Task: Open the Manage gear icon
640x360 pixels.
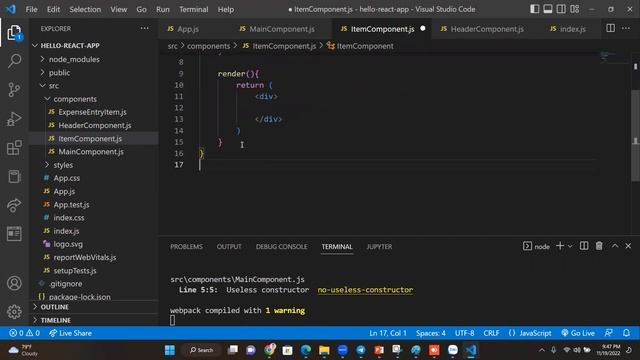Action: point(14,311)
